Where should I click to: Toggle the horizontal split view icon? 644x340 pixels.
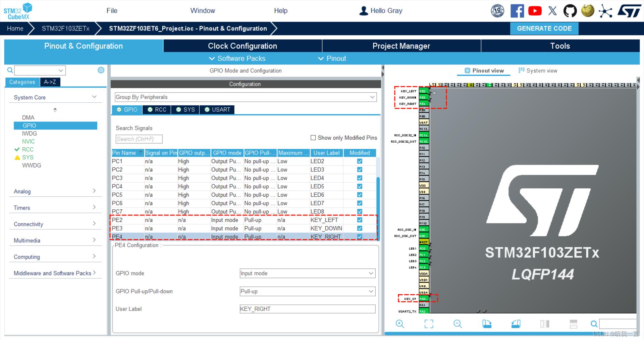tap(574, 324)
